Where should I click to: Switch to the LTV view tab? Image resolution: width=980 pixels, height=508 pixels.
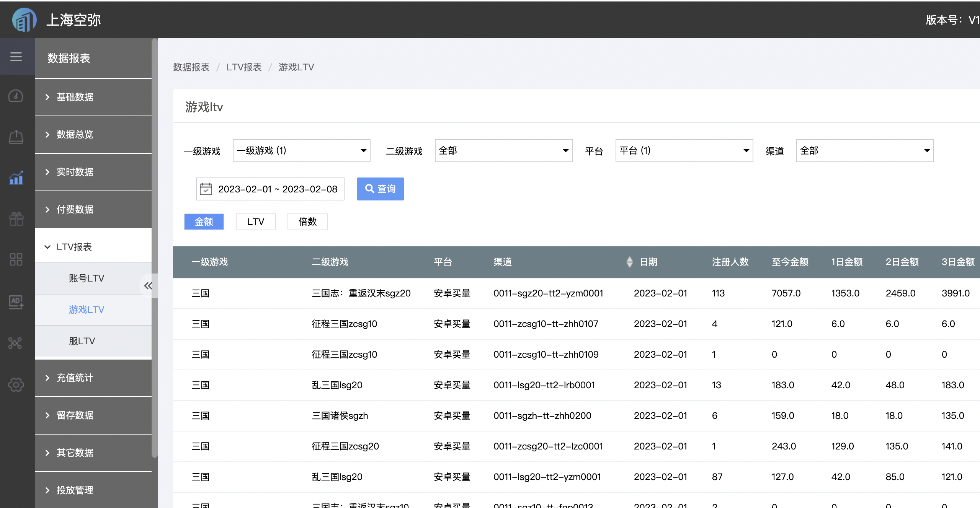[256, 222]
